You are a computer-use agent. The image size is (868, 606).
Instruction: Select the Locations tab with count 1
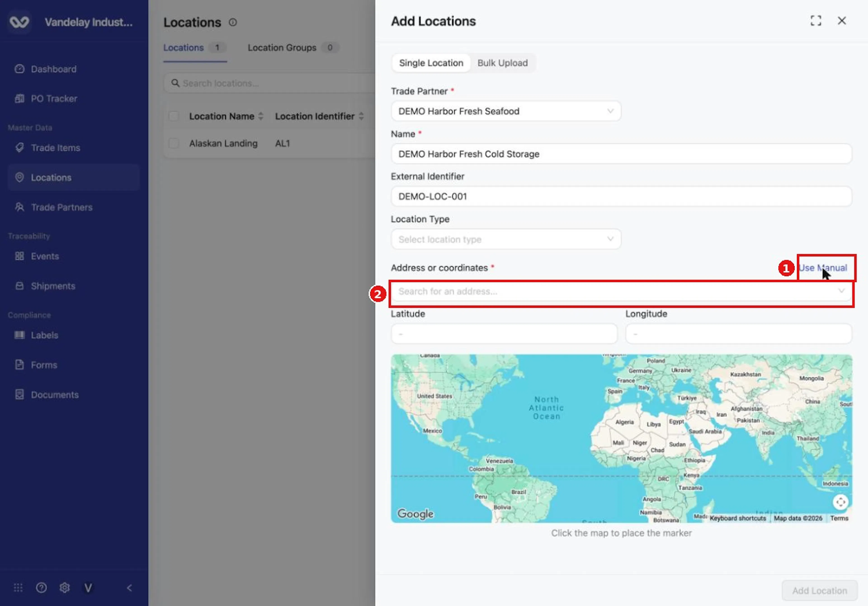195,48
